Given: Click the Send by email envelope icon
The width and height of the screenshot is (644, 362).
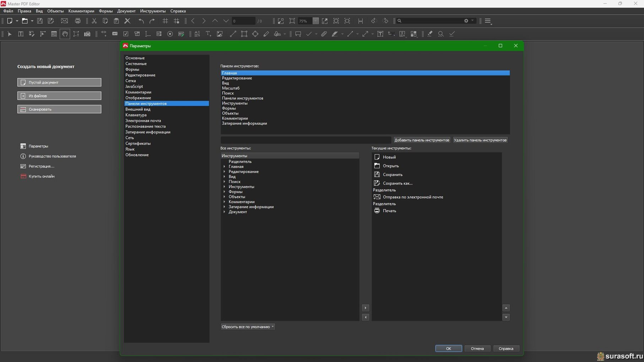Looking at the screenshot, I should pos(64,21).
